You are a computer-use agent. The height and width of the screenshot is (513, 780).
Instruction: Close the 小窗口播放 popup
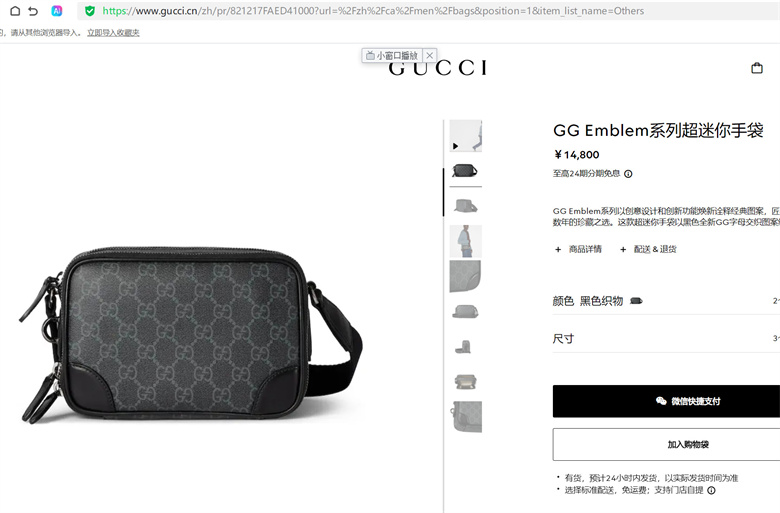(430, 55)
